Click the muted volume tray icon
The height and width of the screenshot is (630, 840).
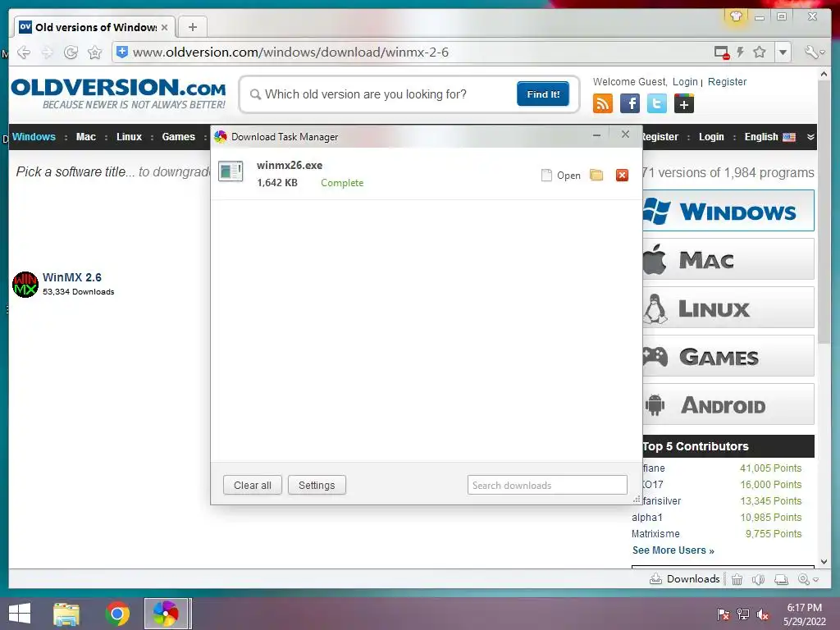[762, 614]
